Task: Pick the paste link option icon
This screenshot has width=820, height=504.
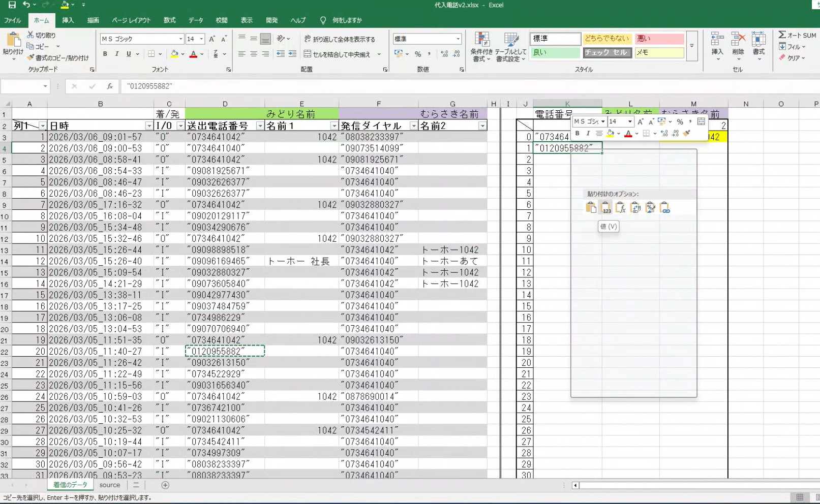Action: click(664, 207)
